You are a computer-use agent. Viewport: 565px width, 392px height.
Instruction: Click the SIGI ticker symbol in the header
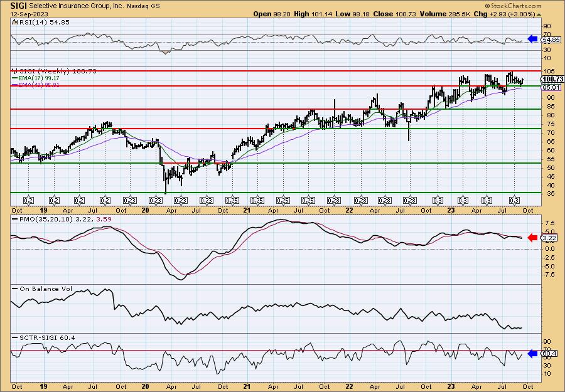(x=18, y=6)
